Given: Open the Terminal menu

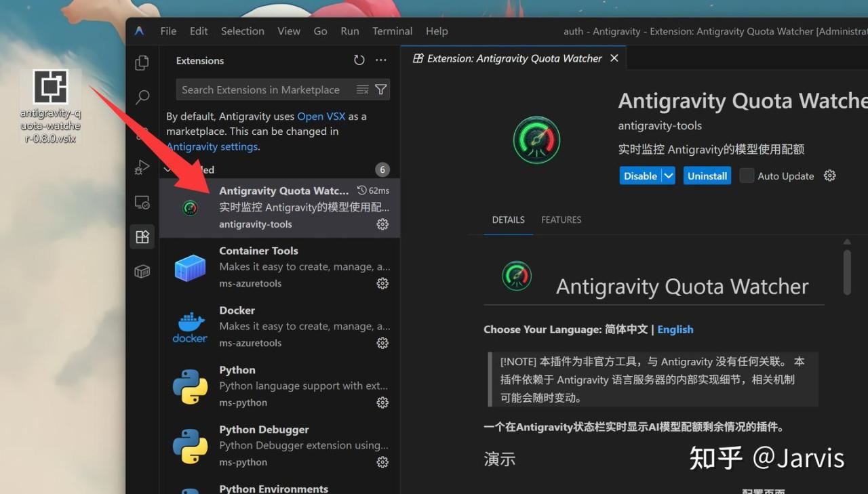Looking at the screenshot, I should tap(392, 31).
